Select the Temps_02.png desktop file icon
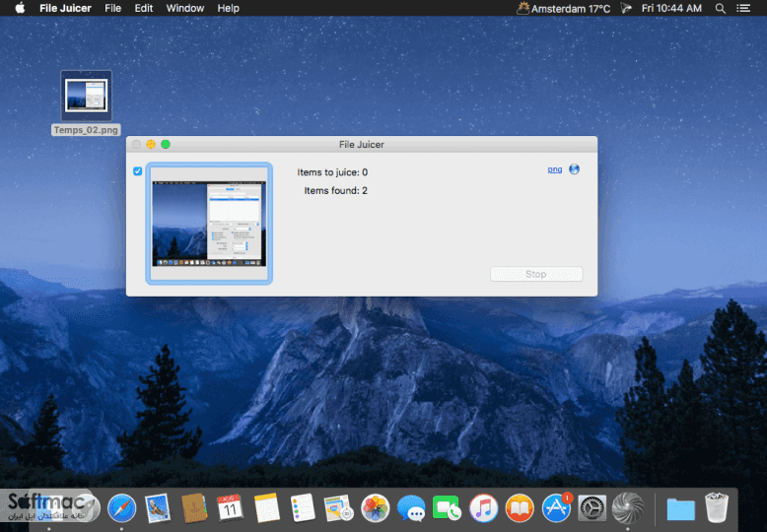This screenshot has height=532, width=767. tap(86, 96)
